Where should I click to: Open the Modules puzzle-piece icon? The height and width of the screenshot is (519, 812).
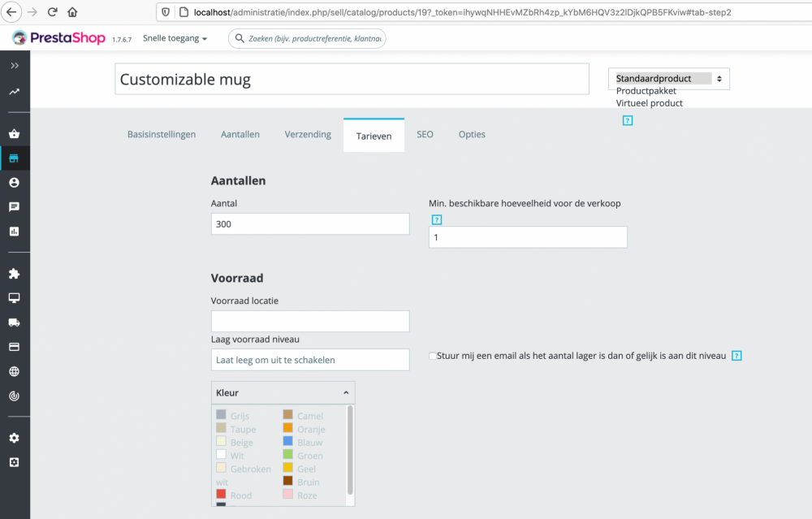pos(15,274)
